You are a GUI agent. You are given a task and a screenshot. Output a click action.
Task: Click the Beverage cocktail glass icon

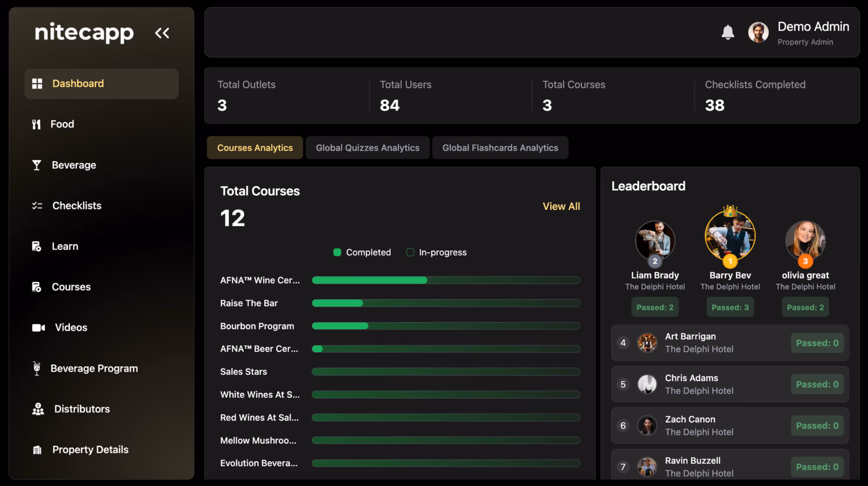(36, 165)
